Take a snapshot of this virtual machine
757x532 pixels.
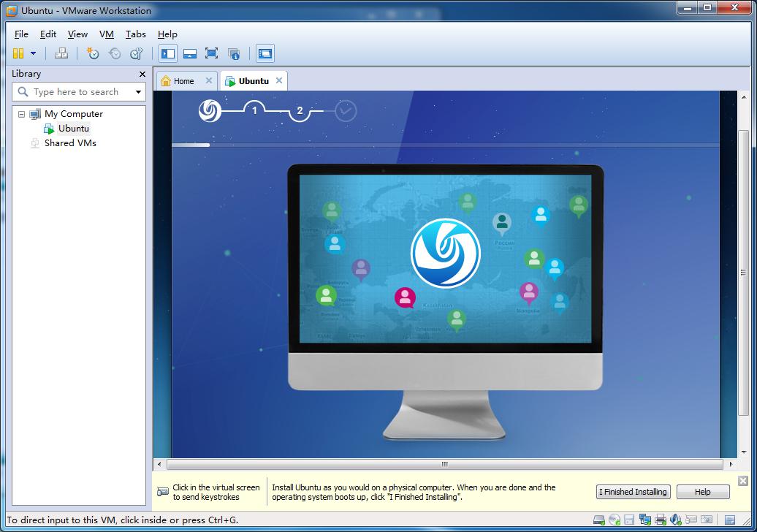(x=92, y=53)
